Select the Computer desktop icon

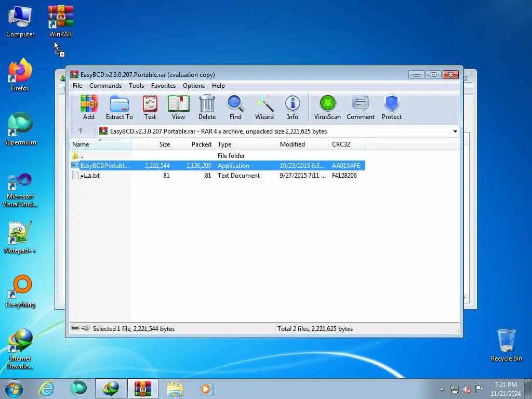point(20,21)
